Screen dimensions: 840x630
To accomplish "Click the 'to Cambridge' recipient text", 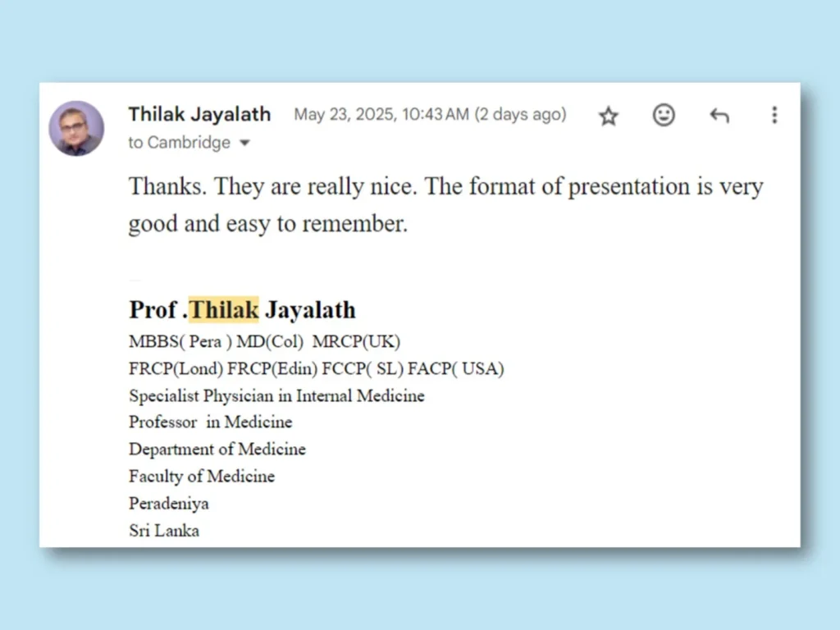I will click(x=179, y=143).
